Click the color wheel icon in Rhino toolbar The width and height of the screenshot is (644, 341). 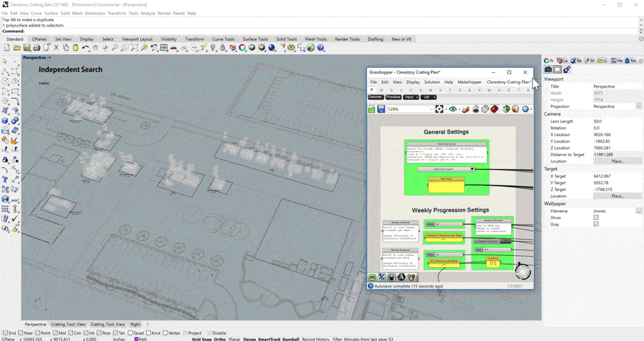pos(242,48)
